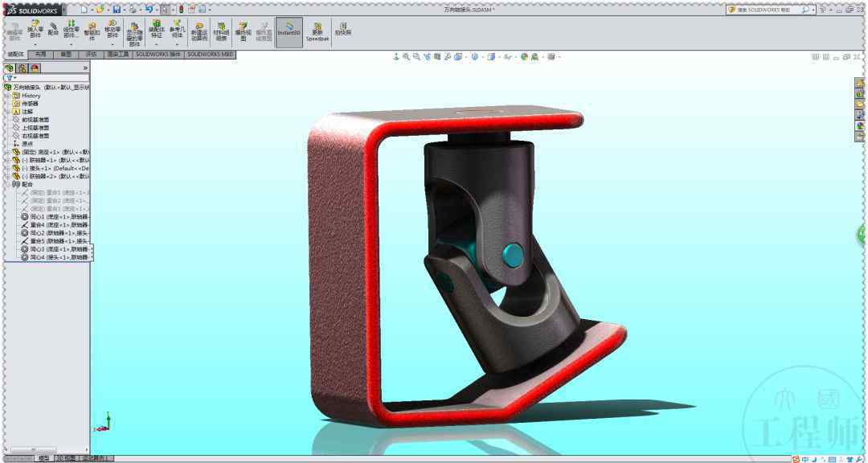Click Zoom to Area magnifier icon

click(x=416, y=56)
